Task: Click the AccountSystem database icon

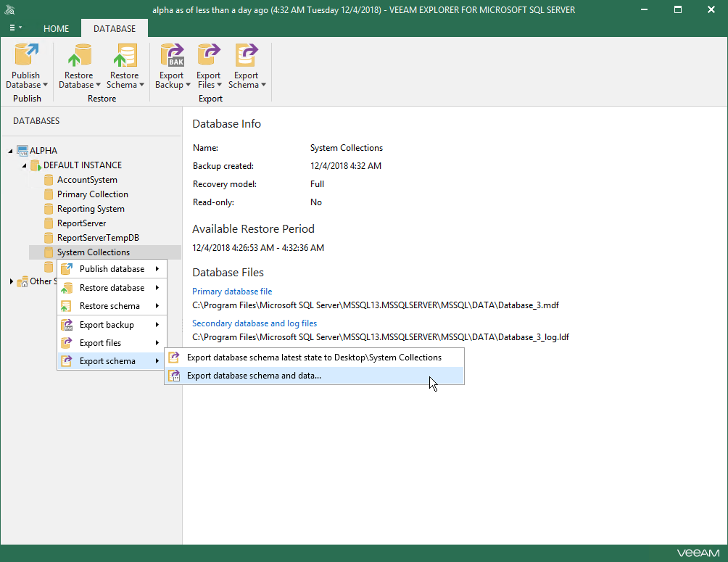Action: point(49,180)
